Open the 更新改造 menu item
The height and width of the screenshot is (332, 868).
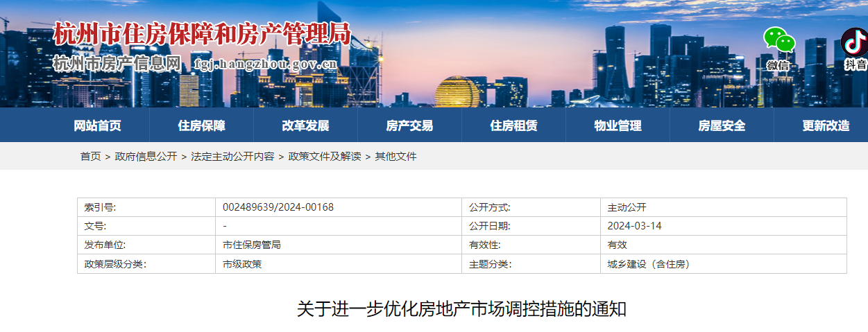click(826, 125)
